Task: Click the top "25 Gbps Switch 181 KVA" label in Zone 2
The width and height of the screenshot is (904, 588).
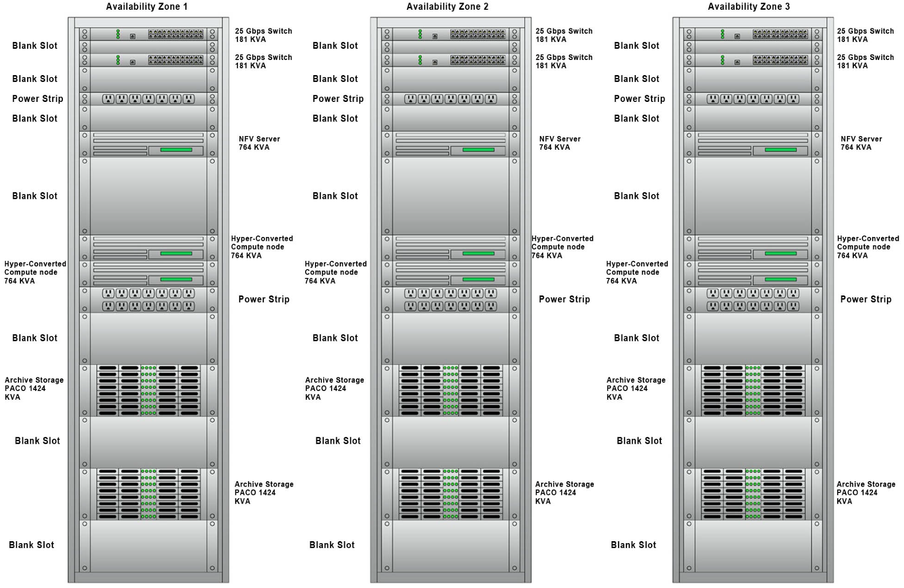Action: point(564,35)
